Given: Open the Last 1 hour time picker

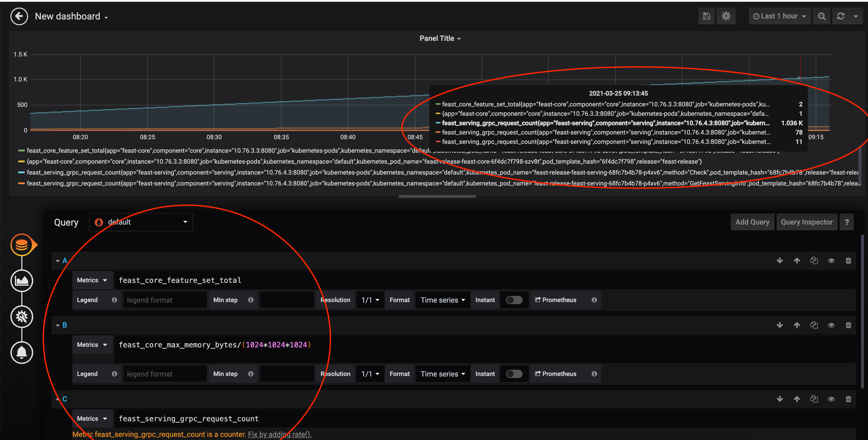Looking at the screenshot, I should 780,16.
